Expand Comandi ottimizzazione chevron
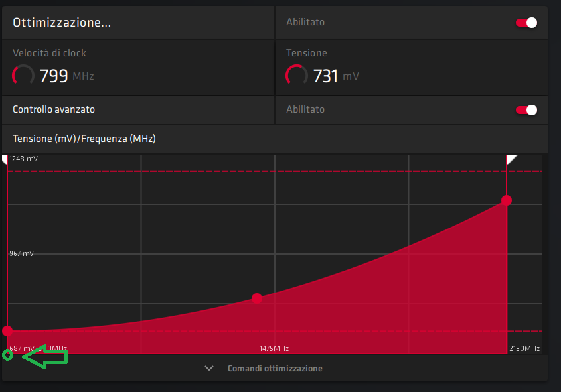 pos(209,368)
